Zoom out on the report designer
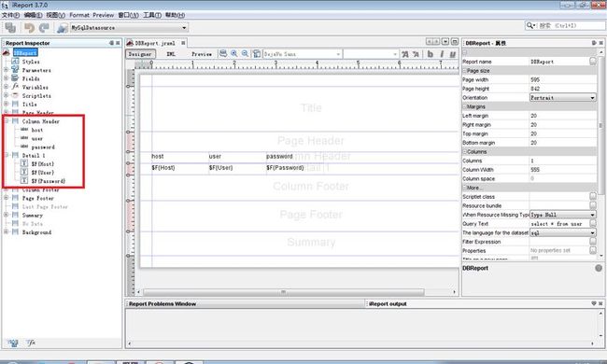607x364 pixels. tap(245, 54)
